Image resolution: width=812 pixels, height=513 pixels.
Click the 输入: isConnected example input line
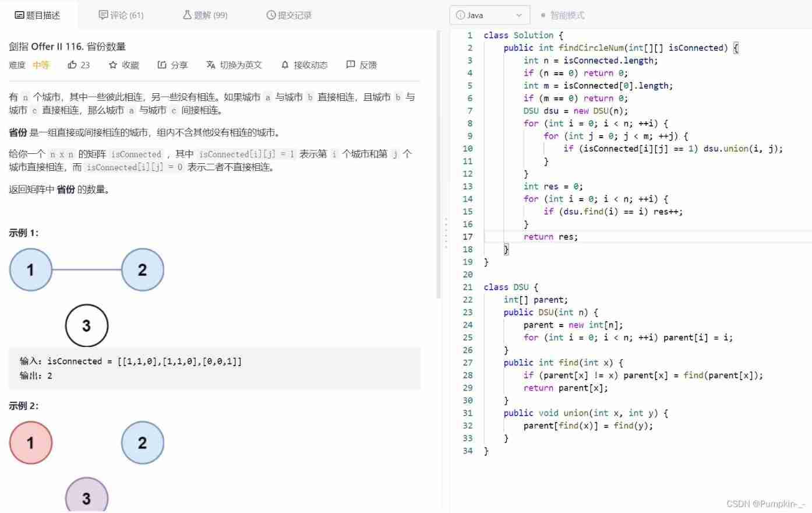pos(130,361)
